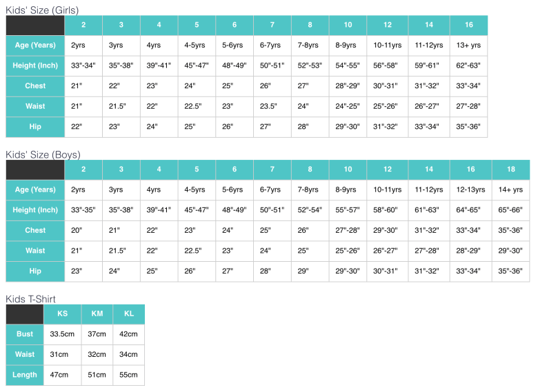Click the Kids' Size (Boys) heading
This screenshot has width=538, height=392.
coord(43,154)
